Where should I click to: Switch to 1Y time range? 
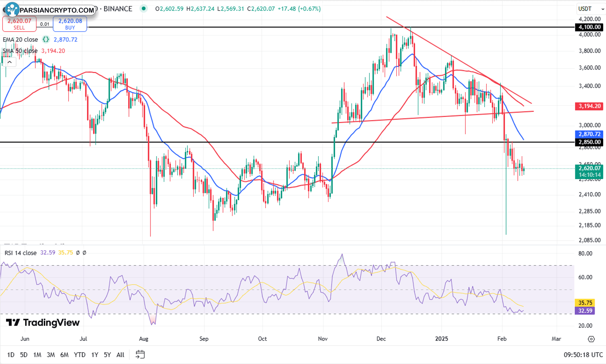pyautogui.click(x=95, y=355)
